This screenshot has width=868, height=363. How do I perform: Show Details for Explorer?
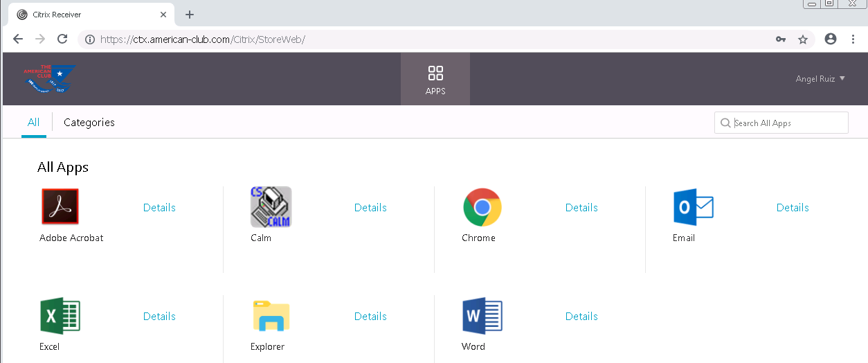pyautogui.click(x=370, y=316)
